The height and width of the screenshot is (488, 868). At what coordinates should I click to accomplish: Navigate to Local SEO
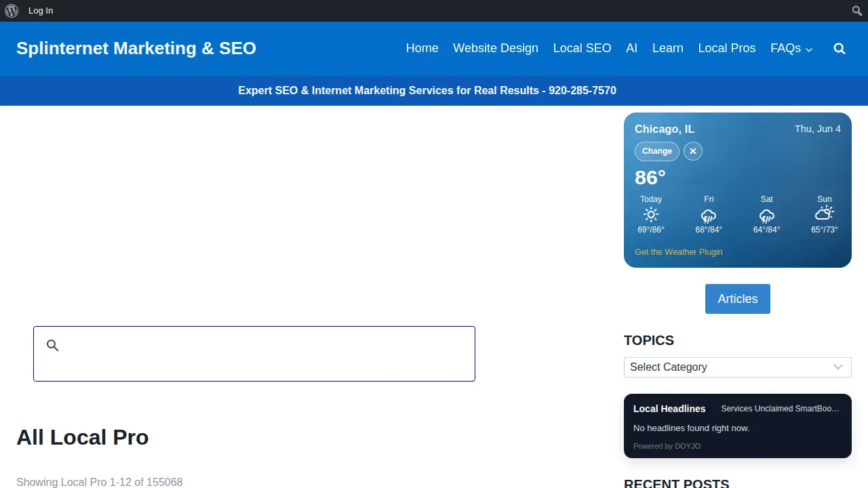[583, 49]
